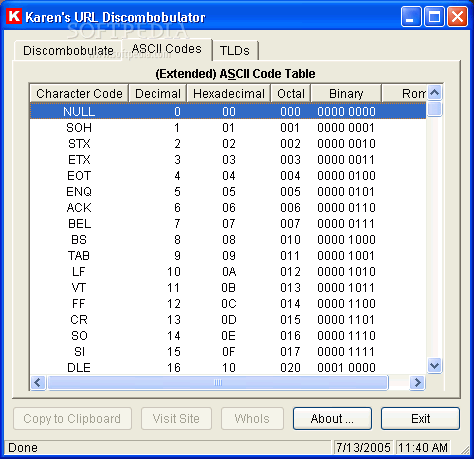Open the About dialog
Screen dimensions: 474x459
point(332,418)
